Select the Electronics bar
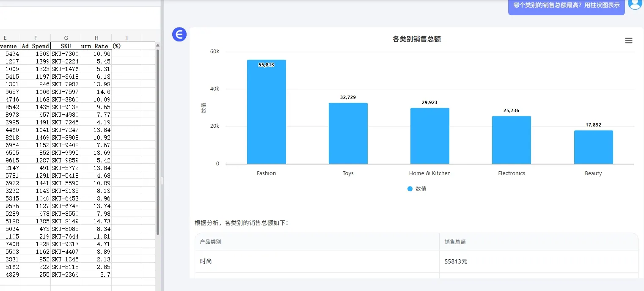Screen dimensions: 644x291 pyautogui.click(x=512, y=140)
